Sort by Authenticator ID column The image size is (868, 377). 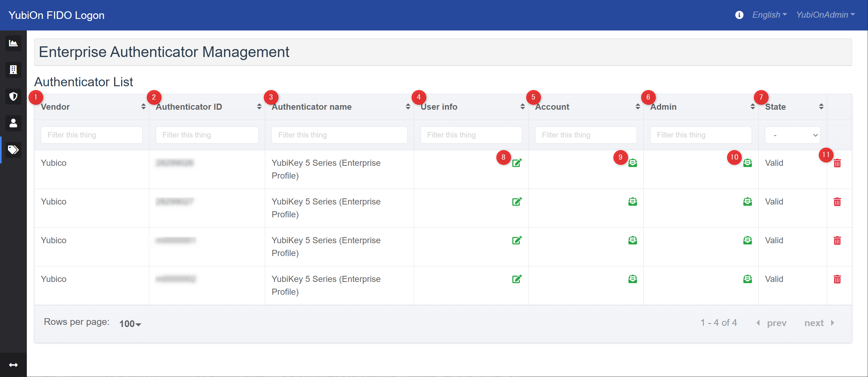(259, 107)
